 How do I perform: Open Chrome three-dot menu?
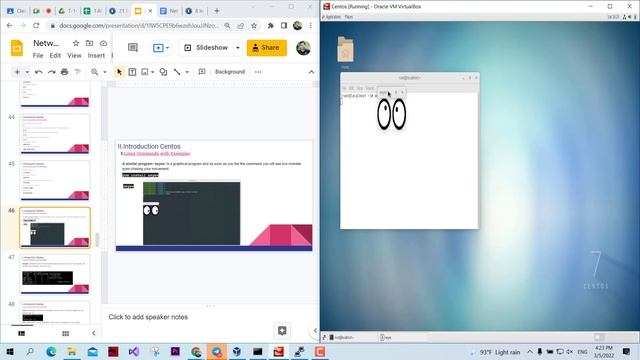[x=311, y=25]
